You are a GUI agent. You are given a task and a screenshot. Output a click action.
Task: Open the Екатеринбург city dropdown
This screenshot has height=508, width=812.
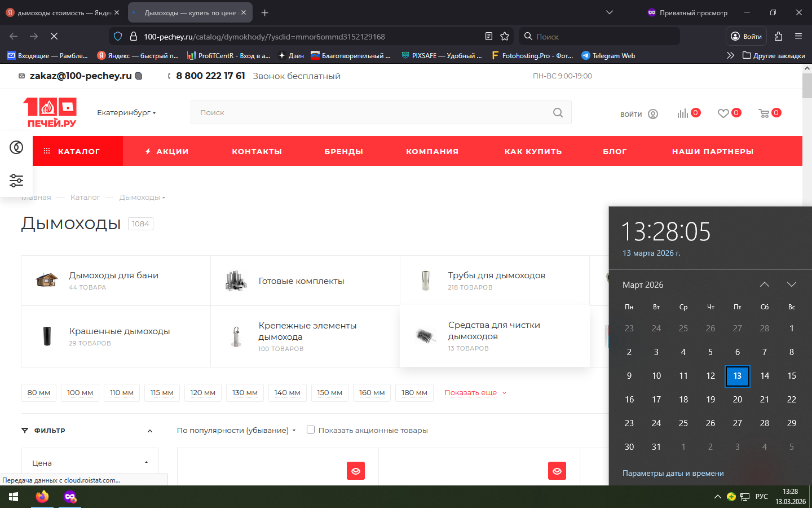tap(126, 112)
